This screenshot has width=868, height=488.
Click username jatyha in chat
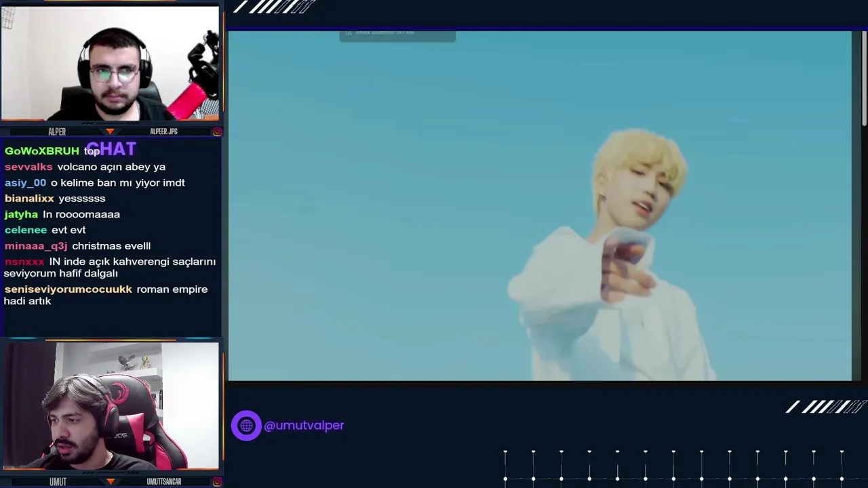click(21, 215)
